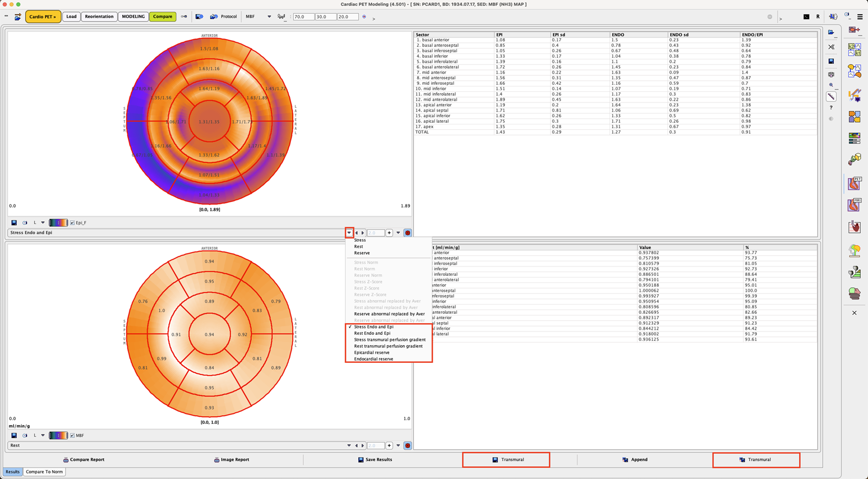The image size is (868, 479).
Task: Click the 30.0 parameter field
Action: click(325, 17)
